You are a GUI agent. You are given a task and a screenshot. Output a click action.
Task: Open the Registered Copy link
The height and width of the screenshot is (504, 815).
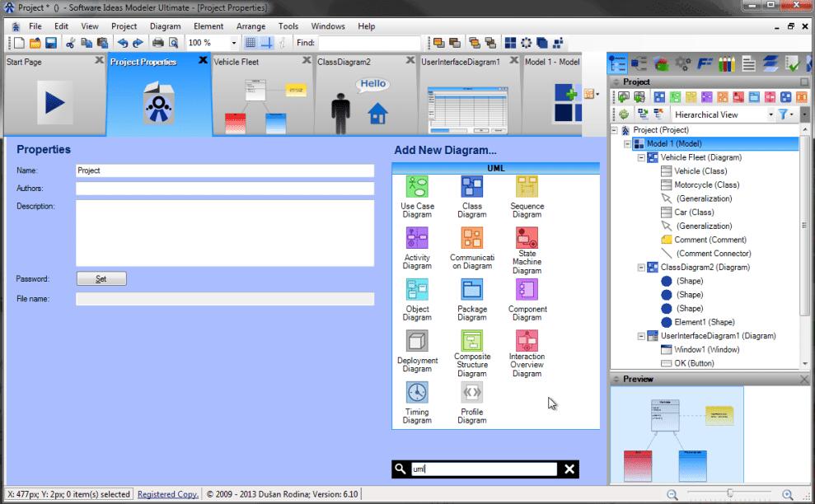pyautogui.click(x=167, y=494)
